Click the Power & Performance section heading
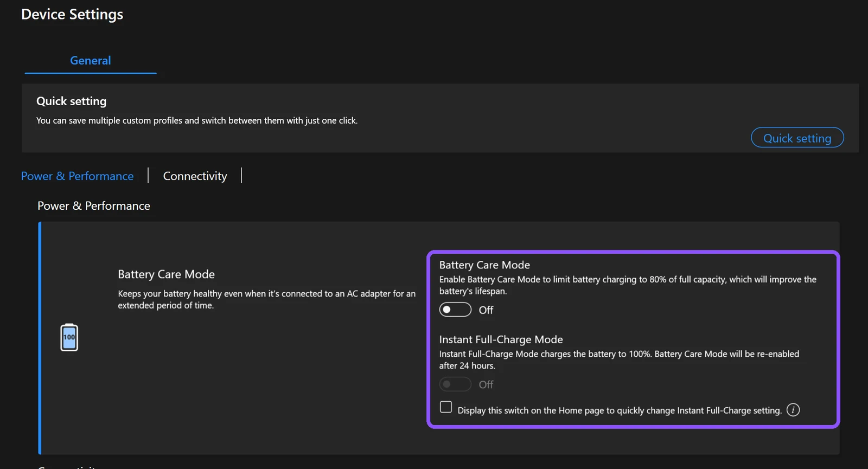Viewport: 868px width, 469px height. click(94, 205)
